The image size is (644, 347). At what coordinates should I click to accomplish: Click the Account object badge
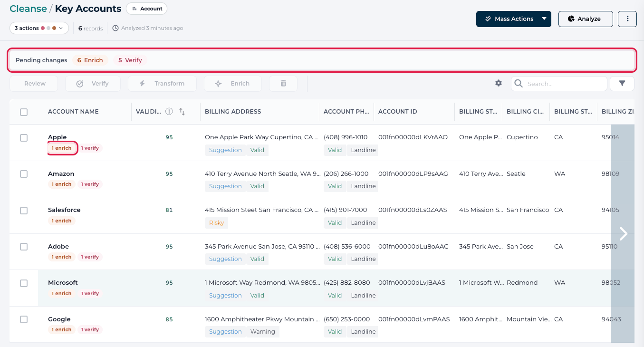pos(147,9)
